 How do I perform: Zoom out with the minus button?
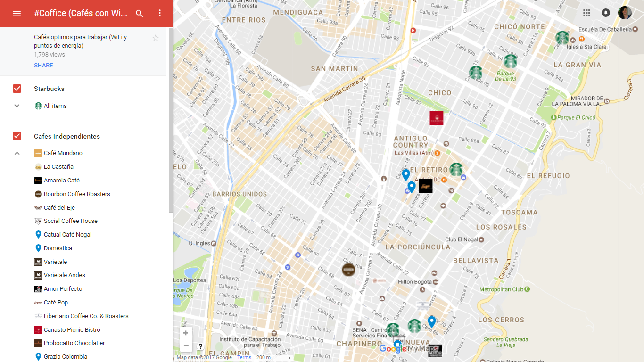click(x=186, y=346)
